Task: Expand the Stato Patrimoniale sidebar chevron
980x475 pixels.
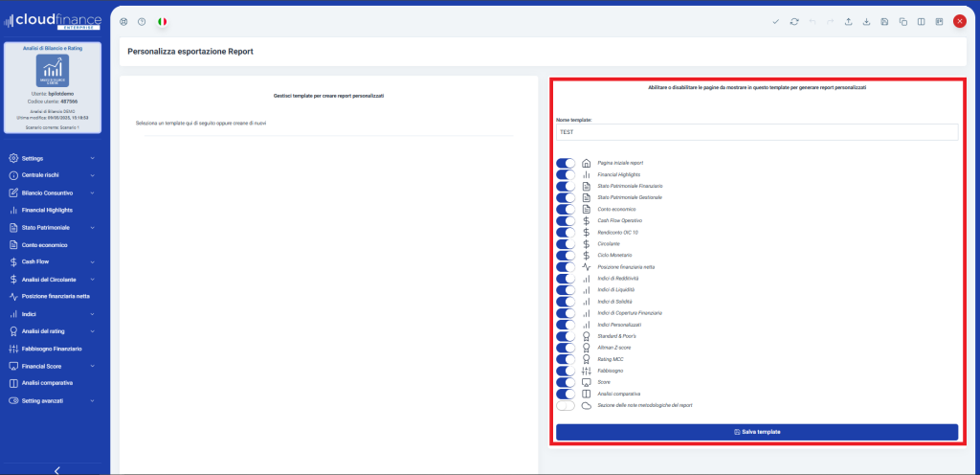Action: click(x=93, y=228)
